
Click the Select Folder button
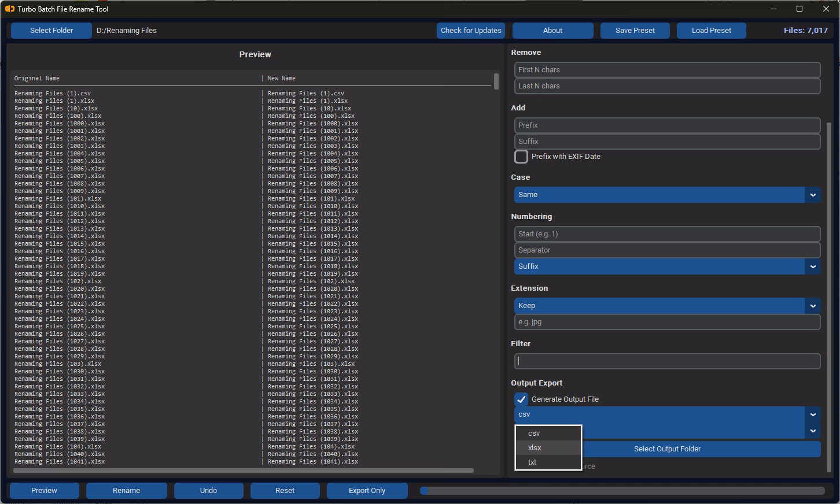(x=51, y=31)
